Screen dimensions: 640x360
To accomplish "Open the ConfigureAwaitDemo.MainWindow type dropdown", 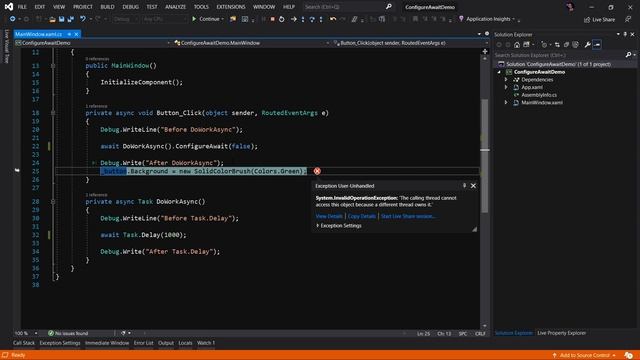I will click(252, 43).
